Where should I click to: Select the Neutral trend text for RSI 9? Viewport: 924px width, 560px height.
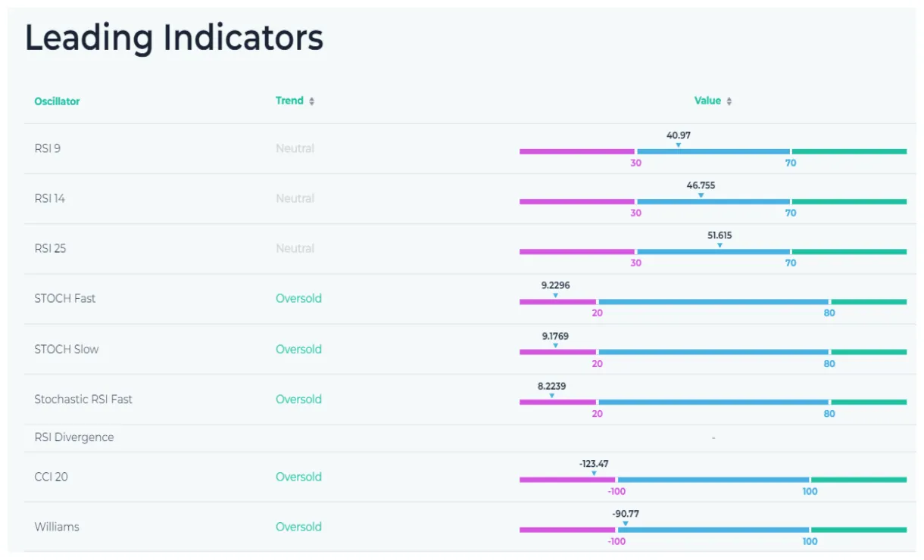(x=296, y=148)
